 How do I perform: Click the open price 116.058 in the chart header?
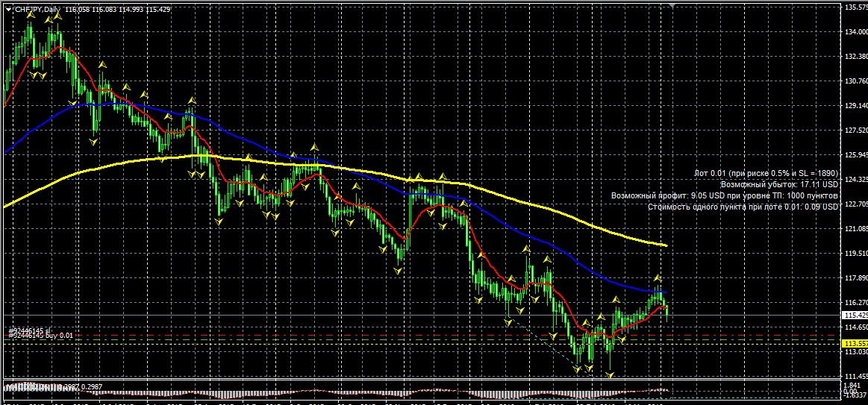click(77, 10)
